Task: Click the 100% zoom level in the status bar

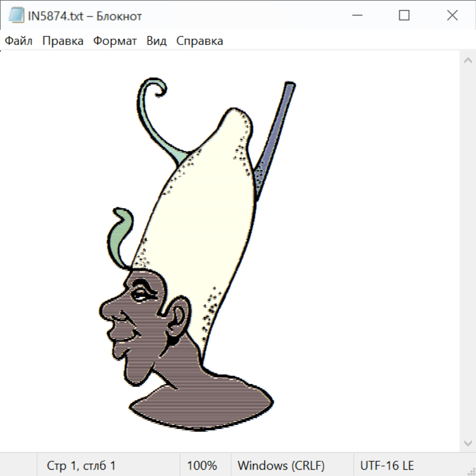Action: 202,466
